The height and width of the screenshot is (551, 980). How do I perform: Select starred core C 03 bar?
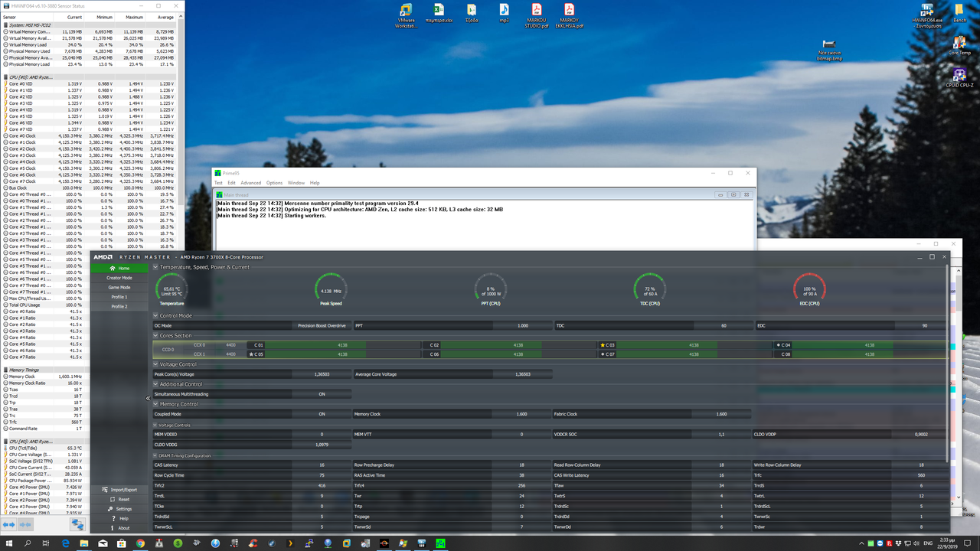685,345
